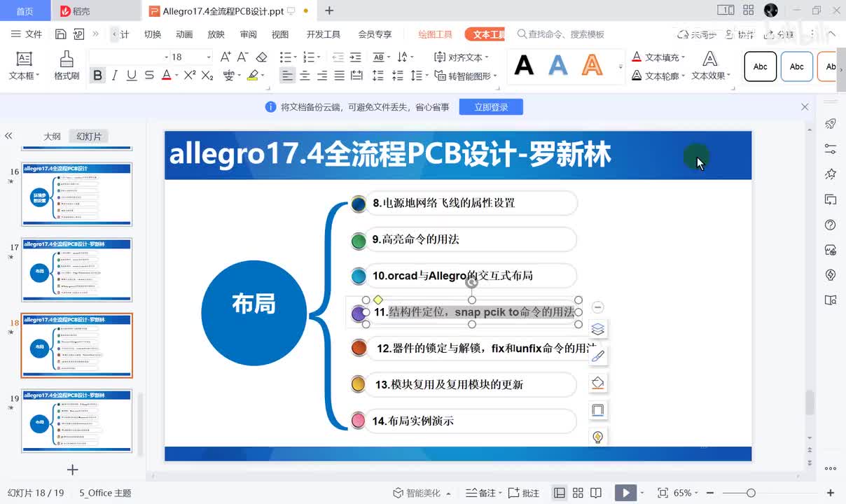Open Text Outline (文本轮廓) dropdown
This screenshot has width=846, height=504.
tap(658, 76)
